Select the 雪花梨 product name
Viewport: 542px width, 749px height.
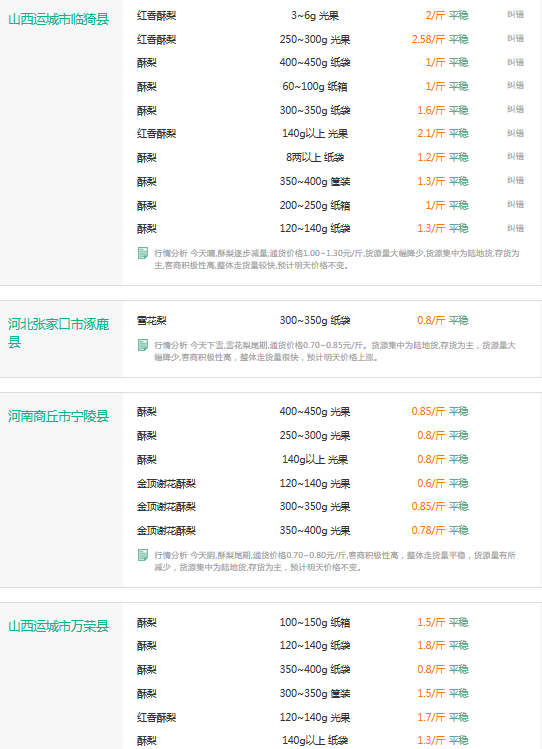(151, 321)
